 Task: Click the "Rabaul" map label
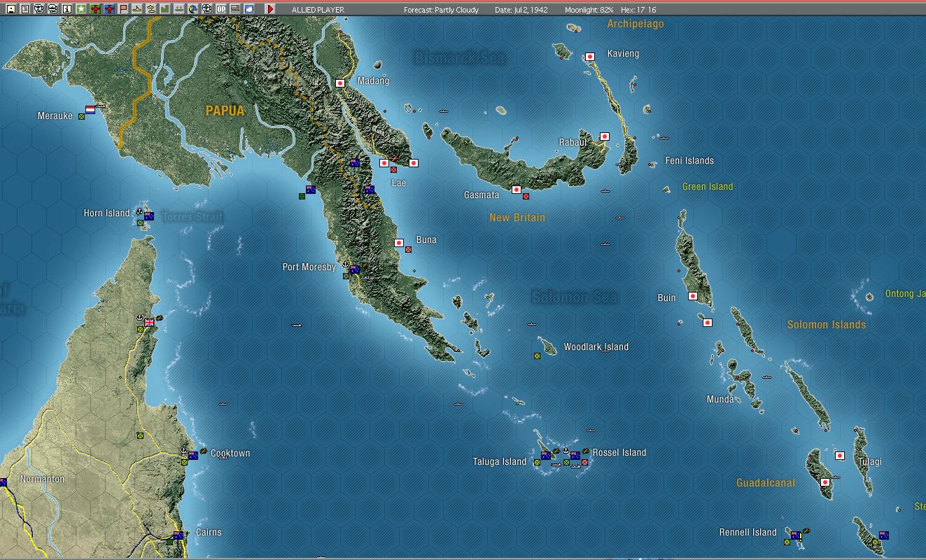[573, 142]
